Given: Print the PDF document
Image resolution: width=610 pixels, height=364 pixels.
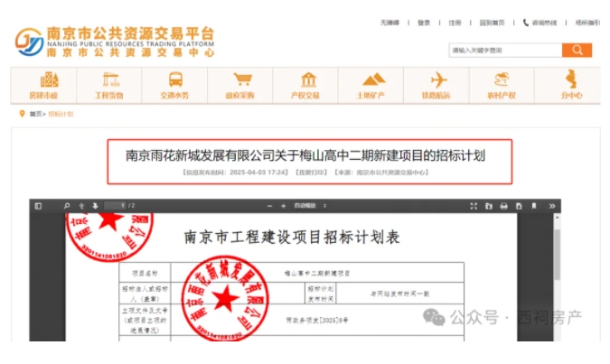Looking at the screenshot, I should pyautogui.click(x=504, y=206).
